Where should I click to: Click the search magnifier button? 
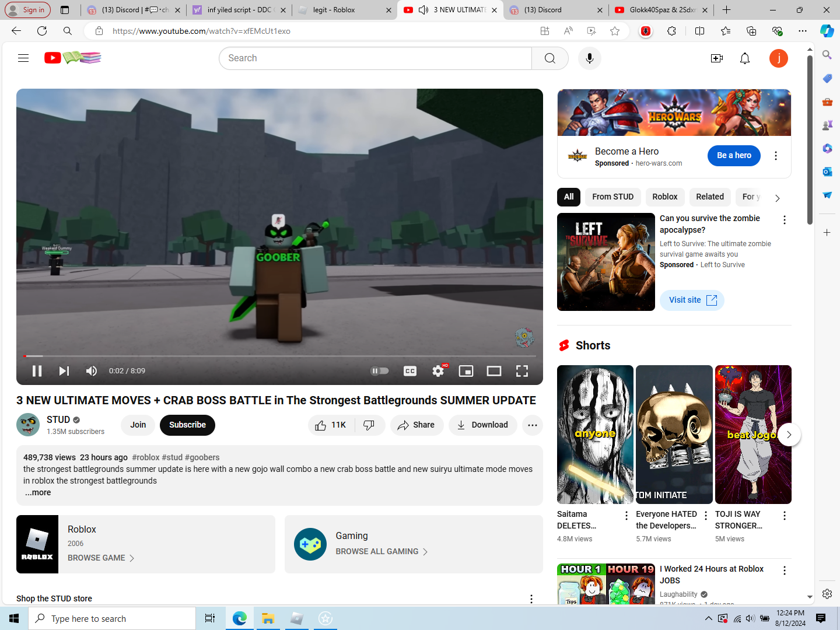point(550,58)
